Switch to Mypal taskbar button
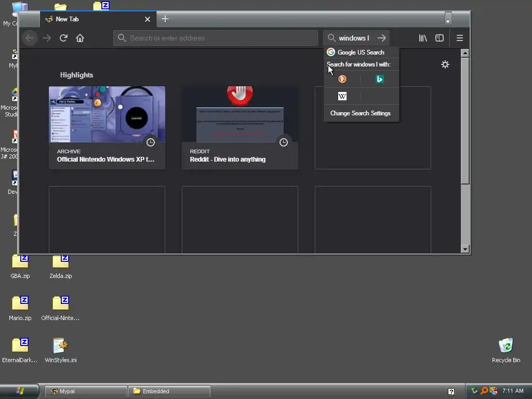This screenshot has width=532, height=399. click(x=86, y=391)
